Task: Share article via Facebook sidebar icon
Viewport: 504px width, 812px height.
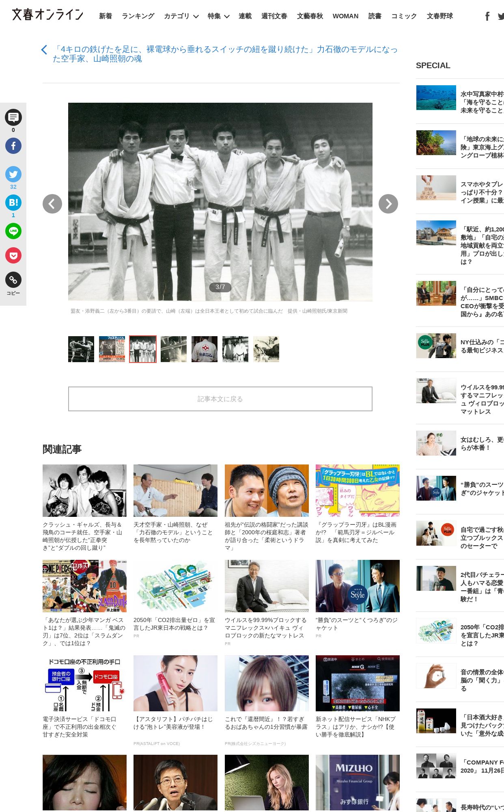Action: point(13,146)
